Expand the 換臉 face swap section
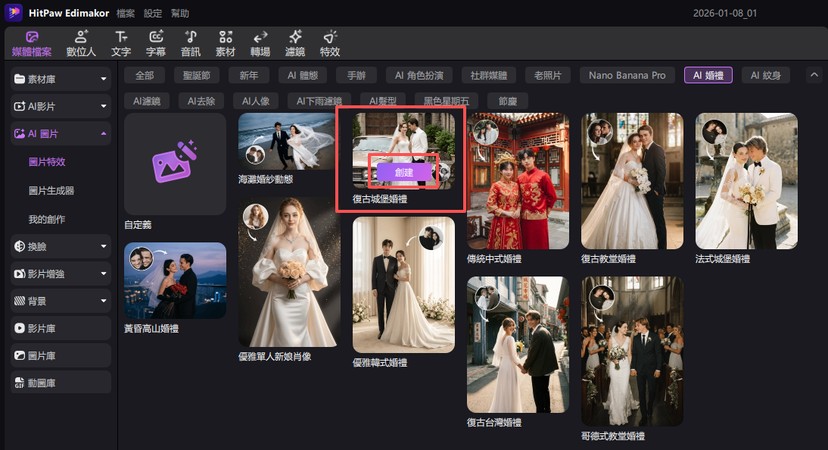 pos(60,246)
